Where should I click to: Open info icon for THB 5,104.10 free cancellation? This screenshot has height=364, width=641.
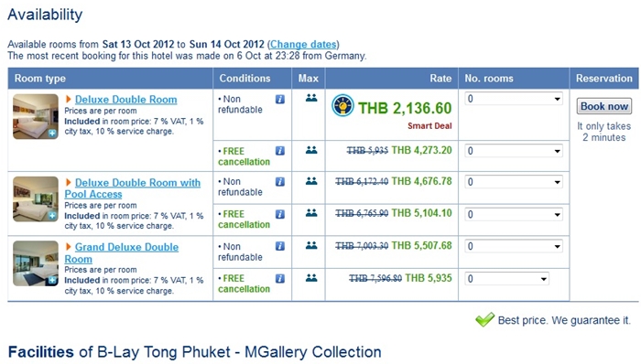[x=280, y=214]
